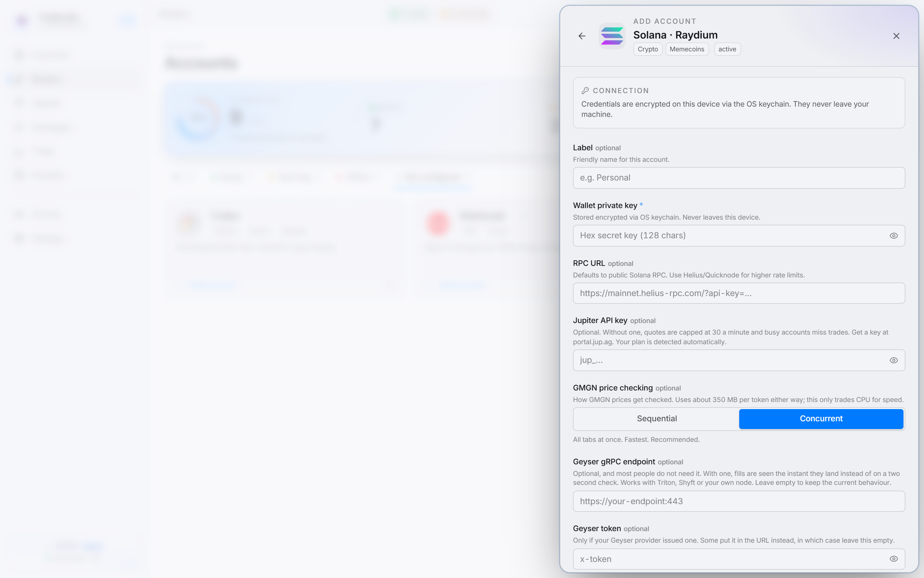This screenshot has width=924, height=578.
Task: Click the key icon next to Connection
Action: pyautogui.click(x=585, y=91)
